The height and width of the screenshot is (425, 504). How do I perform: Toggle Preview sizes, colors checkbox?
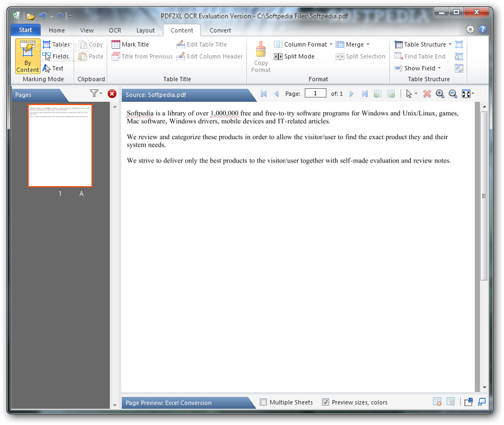tap(325, 402)
